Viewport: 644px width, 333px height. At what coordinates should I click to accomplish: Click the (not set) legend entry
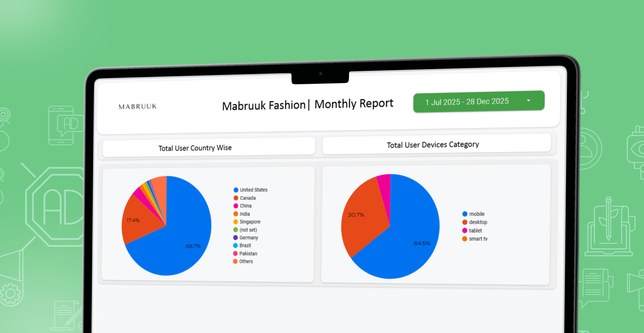(248, 230)
